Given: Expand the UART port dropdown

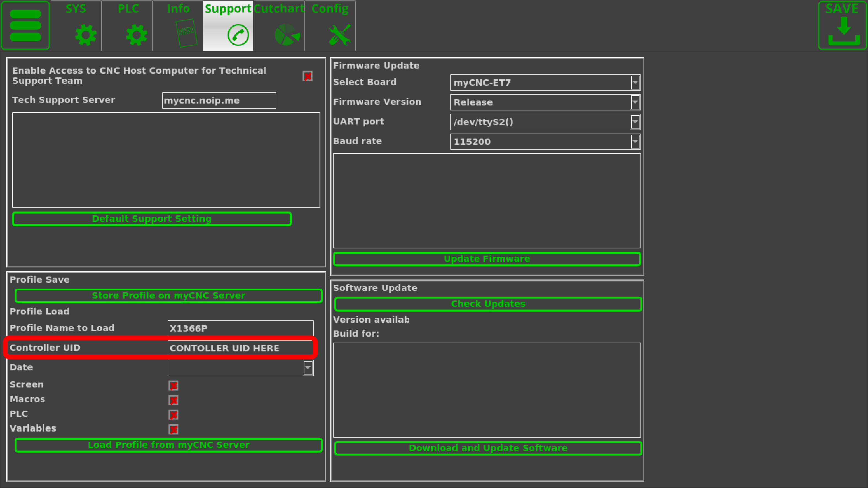Looking at the screenshot, I should tap(635, 122).
